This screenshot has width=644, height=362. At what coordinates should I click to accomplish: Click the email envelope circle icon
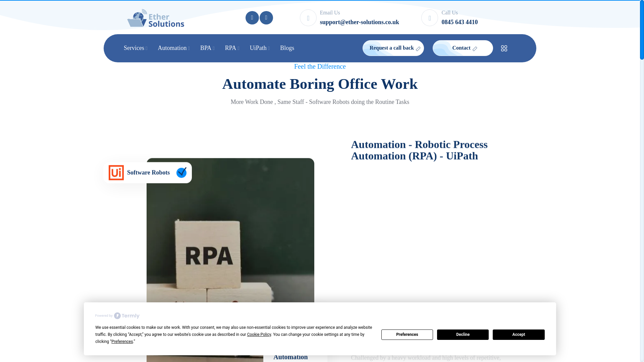(x=308, y=18)
